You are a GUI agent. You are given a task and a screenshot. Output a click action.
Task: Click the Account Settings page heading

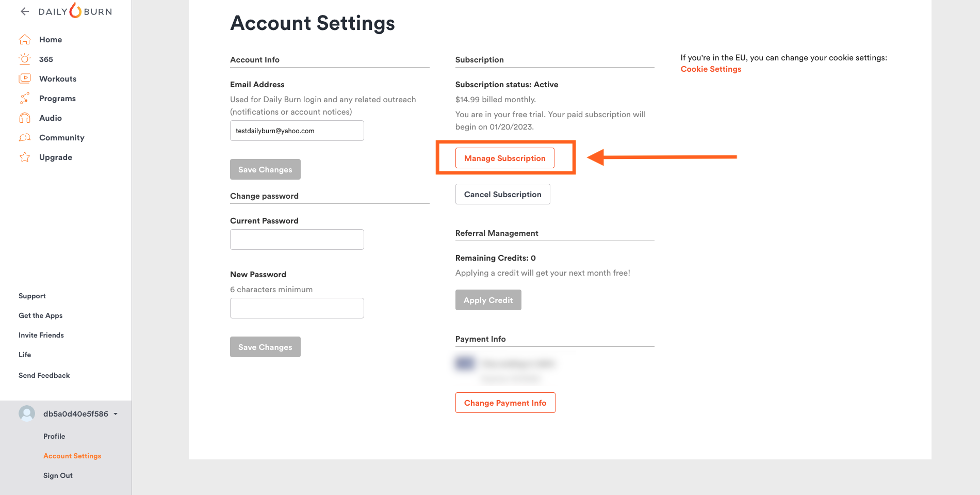point(313,23)
